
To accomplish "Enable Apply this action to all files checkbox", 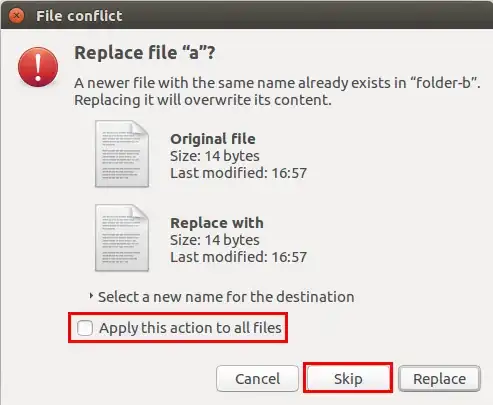I will click(x=85, y=328).
